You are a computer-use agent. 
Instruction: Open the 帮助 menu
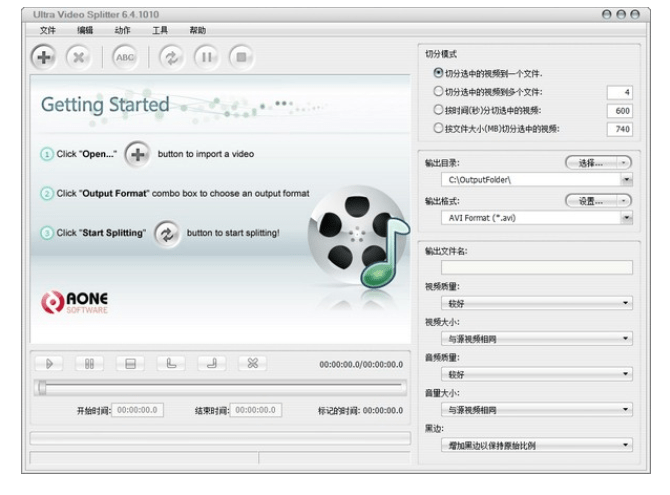click(197, 30)
